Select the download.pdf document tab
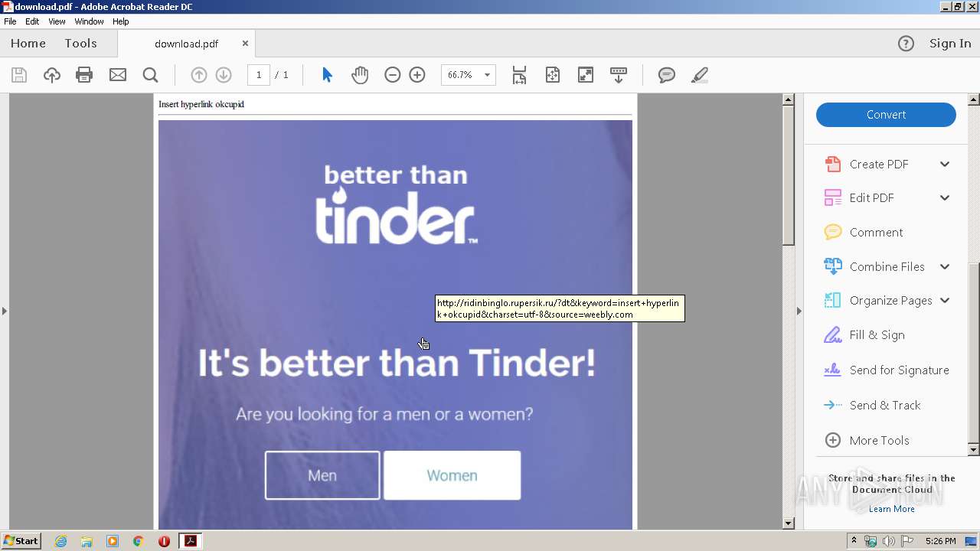Screen dimensions: 980x551 (x=186, y=44)
